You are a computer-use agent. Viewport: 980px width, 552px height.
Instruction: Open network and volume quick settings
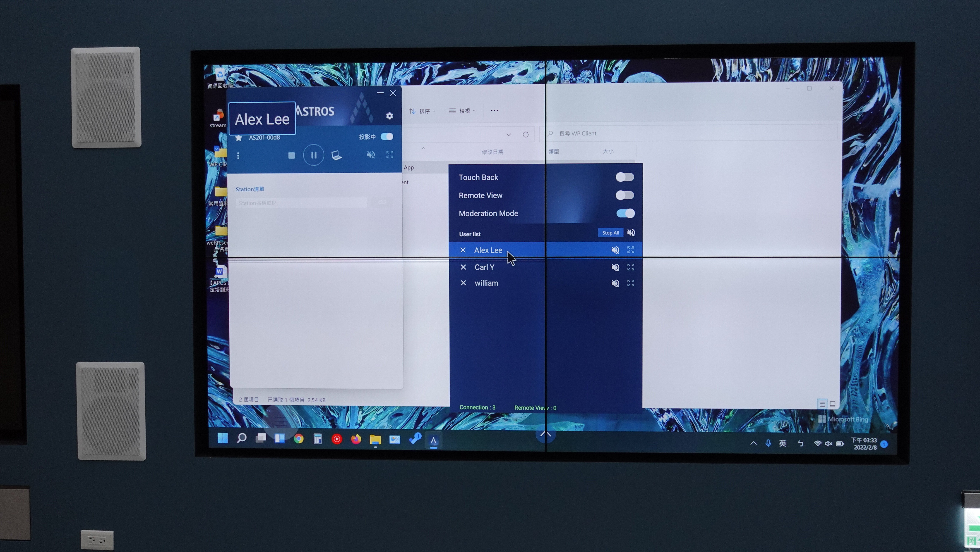click(829, 444)
